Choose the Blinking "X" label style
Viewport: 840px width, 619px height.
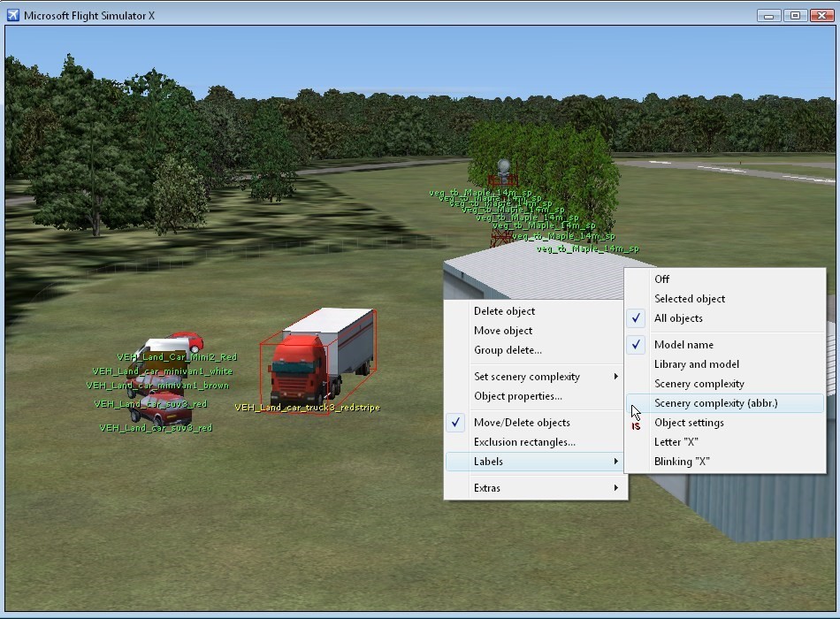pos(682,462)
